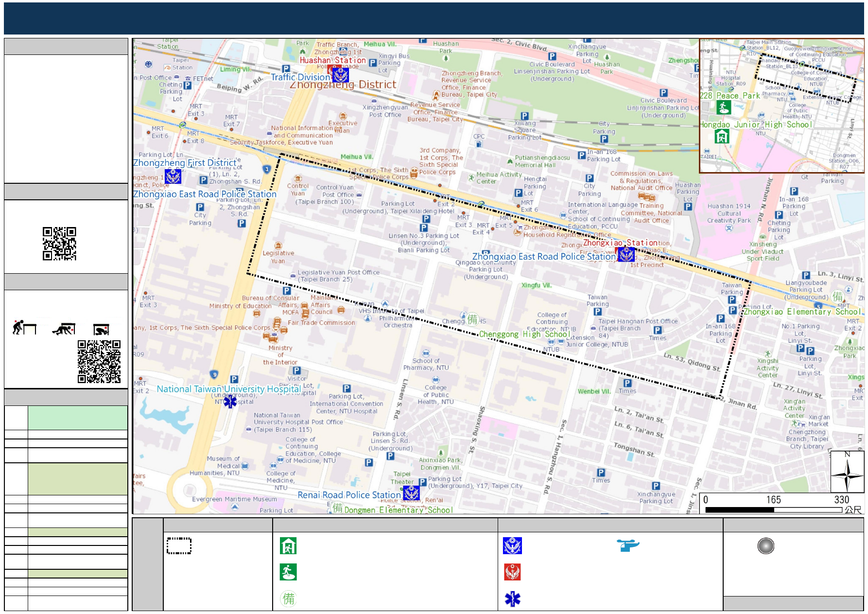Viewport: 868px width, 614px height.
Task: Click the Renai Road Police Station badge
Action: click(411, 493)
